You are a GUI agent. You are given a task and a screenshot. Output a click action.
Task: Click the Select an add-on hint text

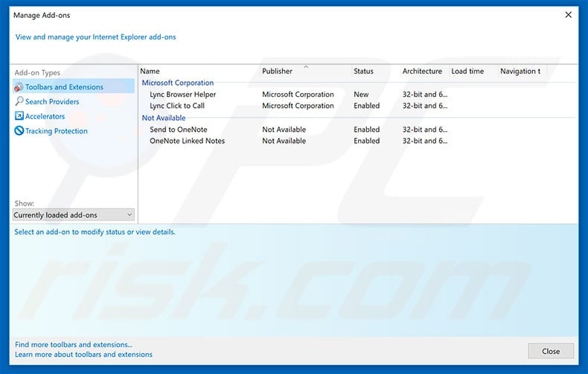(95, 232)
